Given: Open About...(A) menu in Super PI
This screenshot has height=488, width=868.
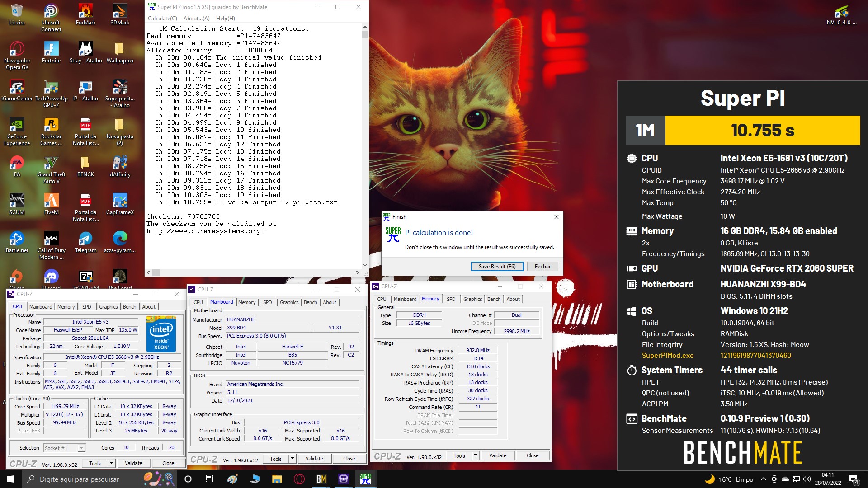Looking at the screenshot, I should point(196,19).
